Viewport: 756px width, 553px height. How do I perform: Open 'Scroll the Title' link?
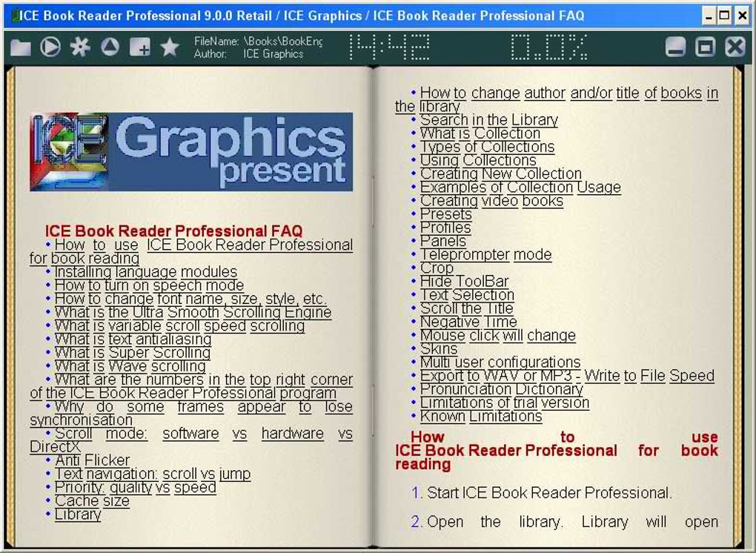tap(467, 308)
